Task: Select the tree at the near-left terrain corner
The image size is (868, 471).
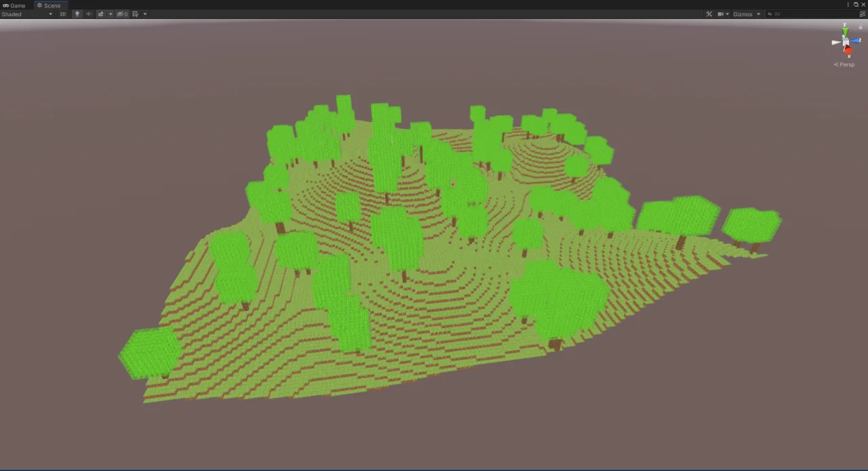Action: tap(151, 352)
